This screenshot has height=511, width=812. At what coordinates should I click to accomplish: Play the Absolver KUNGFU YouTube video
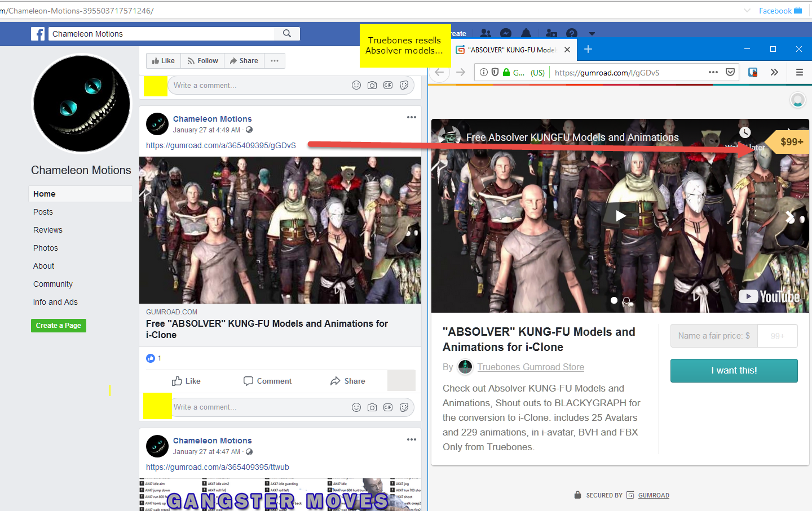(x=620, y=216)
